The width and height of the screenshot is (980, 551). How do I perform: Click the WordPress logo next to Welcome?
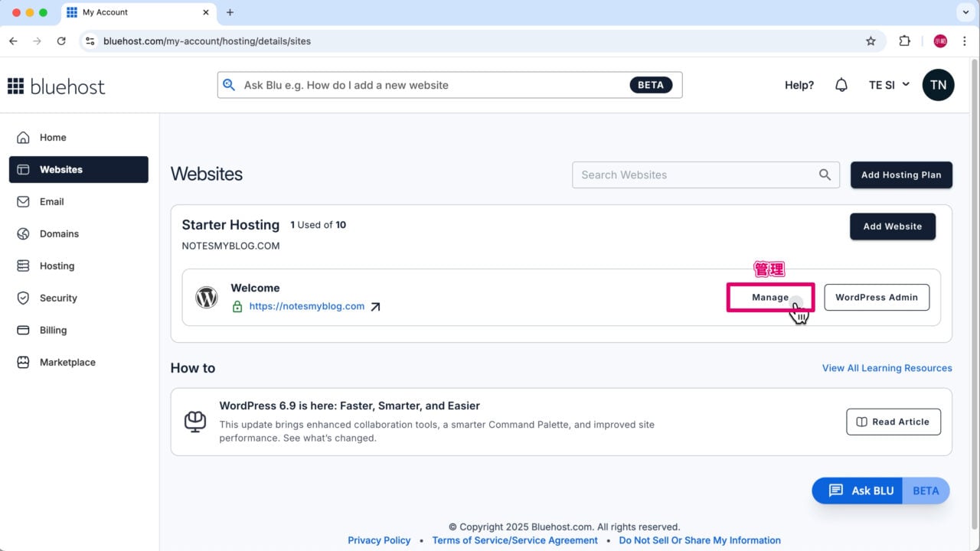206,297
